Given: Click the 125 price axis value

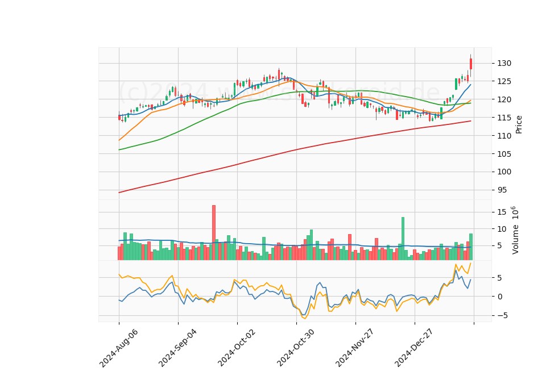Looking at the screenshot, I should (x=504, y=81).
